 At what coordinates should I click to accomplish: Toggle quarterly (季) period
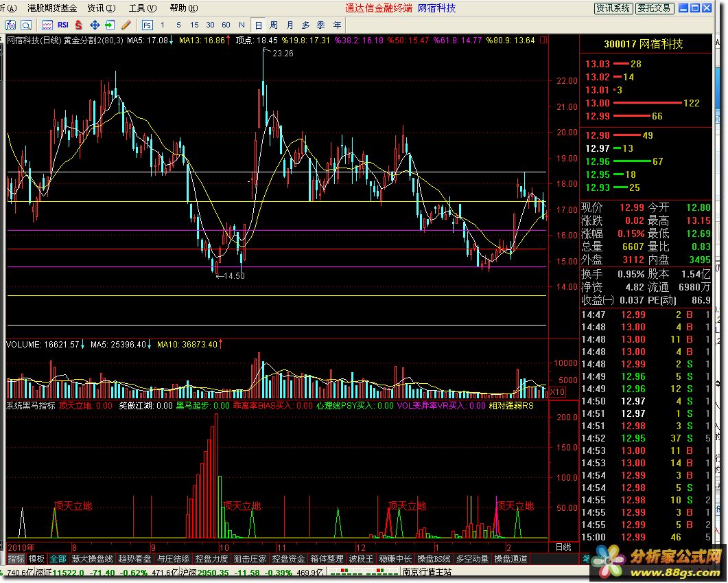(x=321, y=25)
